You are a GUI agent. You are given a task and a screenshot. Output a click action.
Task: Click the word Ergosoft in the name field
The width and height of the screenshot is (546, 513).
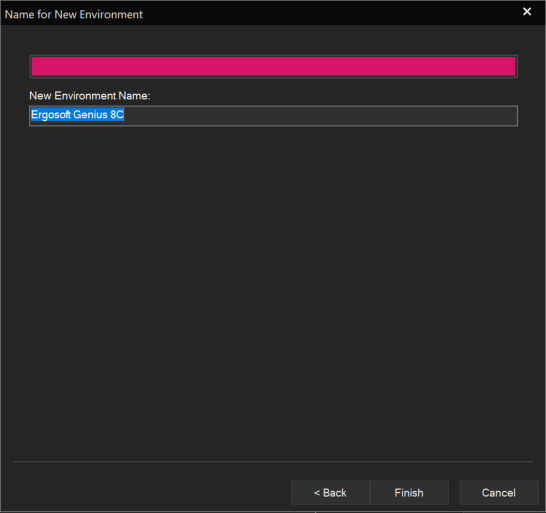[x=51, y=115]
